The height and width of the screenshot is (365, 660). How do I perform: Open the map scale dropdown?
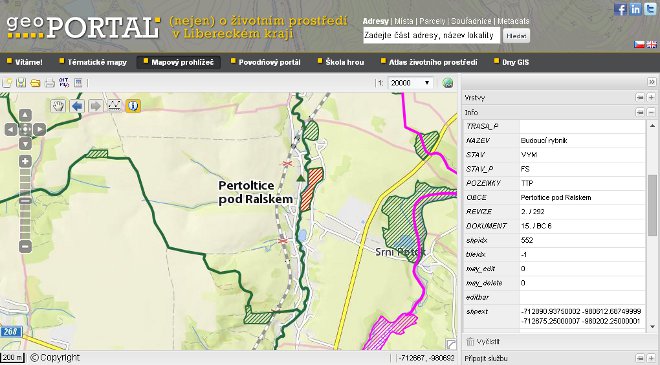(x=410, y=83)
